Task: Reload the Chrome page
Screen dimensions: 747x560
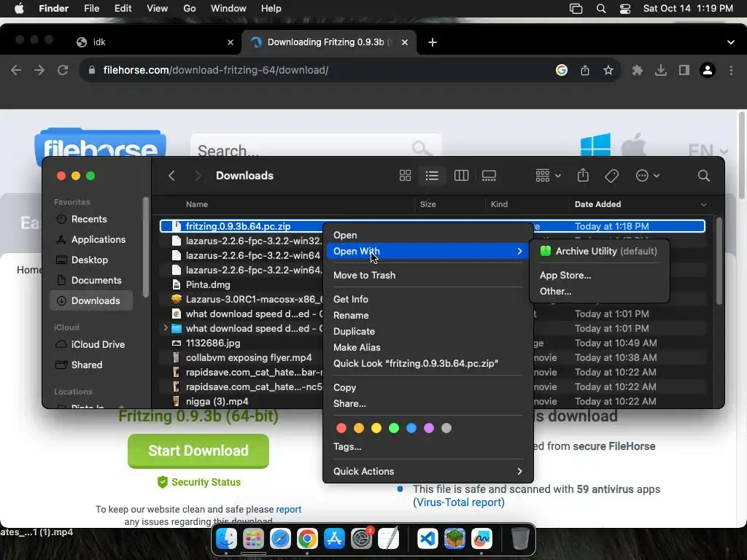Action: coord(63,71)
